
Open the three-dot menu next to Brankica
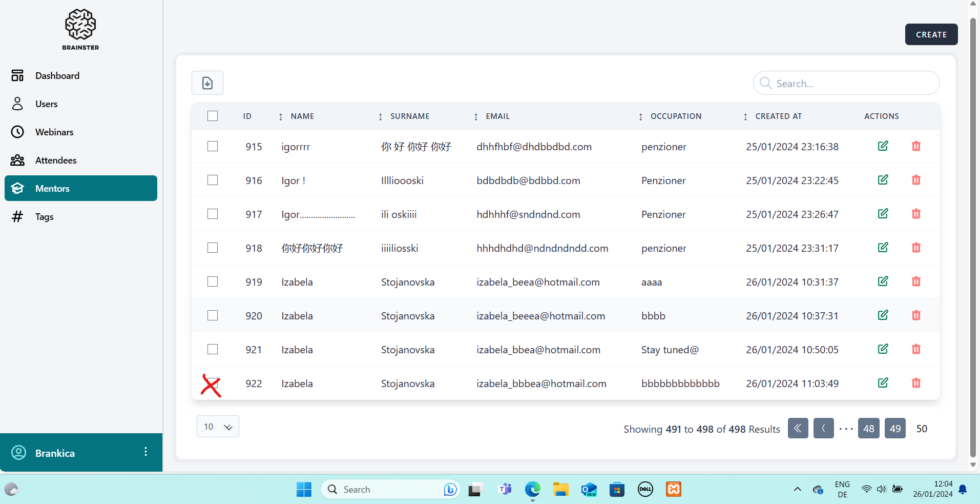[146, 452]
